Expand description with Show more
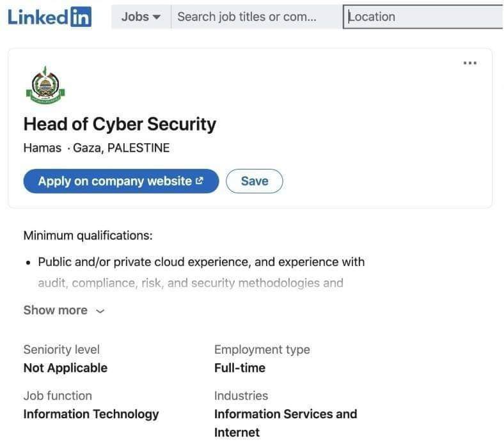This screenshot has height=447, width=504. 64,310
